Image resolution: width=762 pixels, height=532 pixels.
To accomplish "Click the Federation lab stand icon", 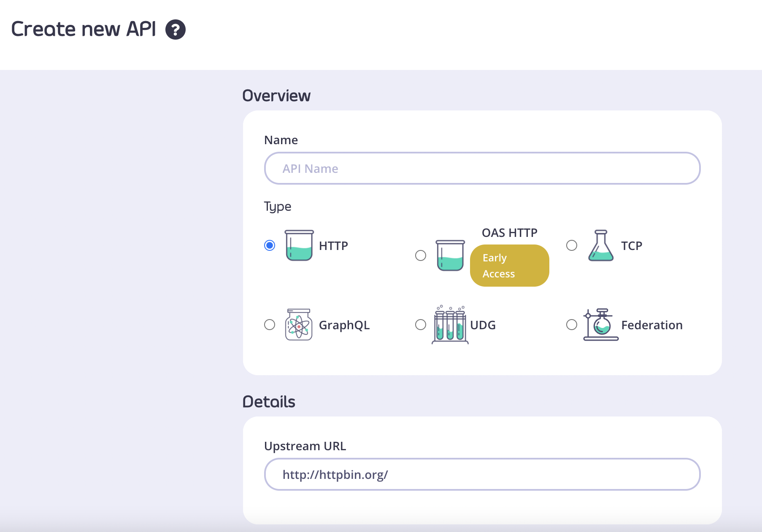I will pos(600,325).
